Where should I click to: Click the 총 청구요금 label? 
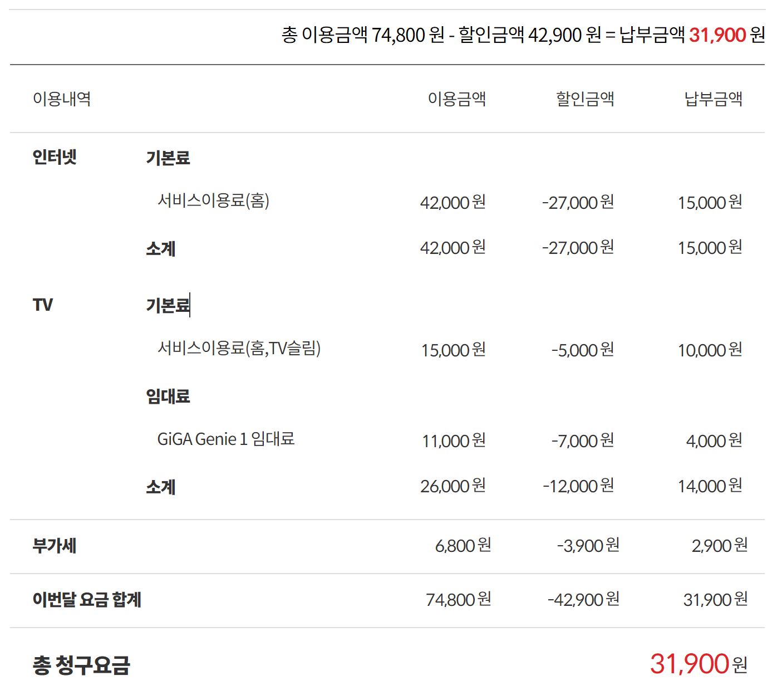[81, 665]
